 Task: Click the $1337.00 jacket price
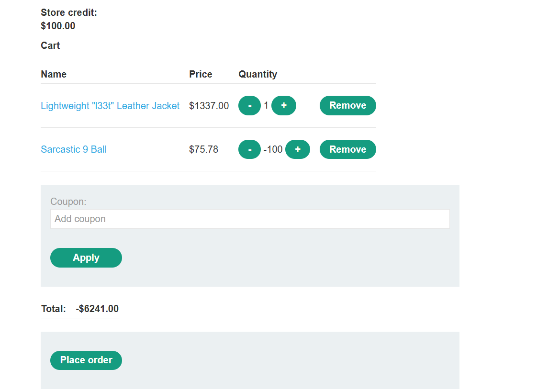pos(209,106)
